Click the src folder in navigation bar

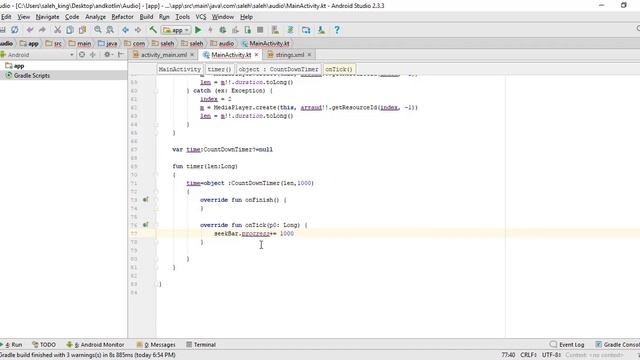(x=54, y=43)
